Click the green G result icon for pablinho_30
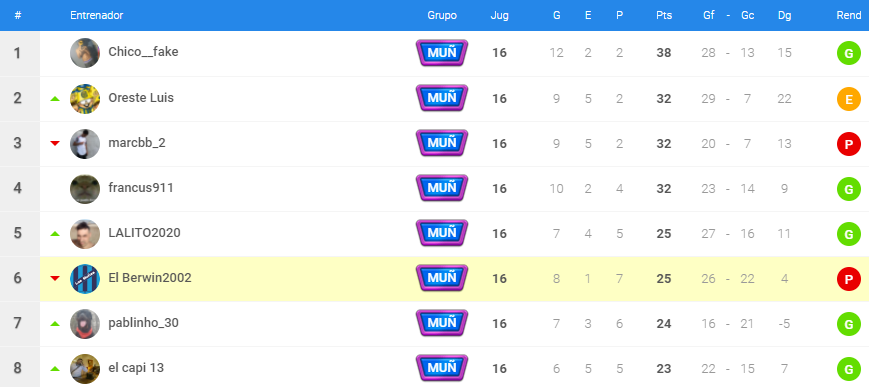This screenshot has height=387, width=869. (848, 324)
